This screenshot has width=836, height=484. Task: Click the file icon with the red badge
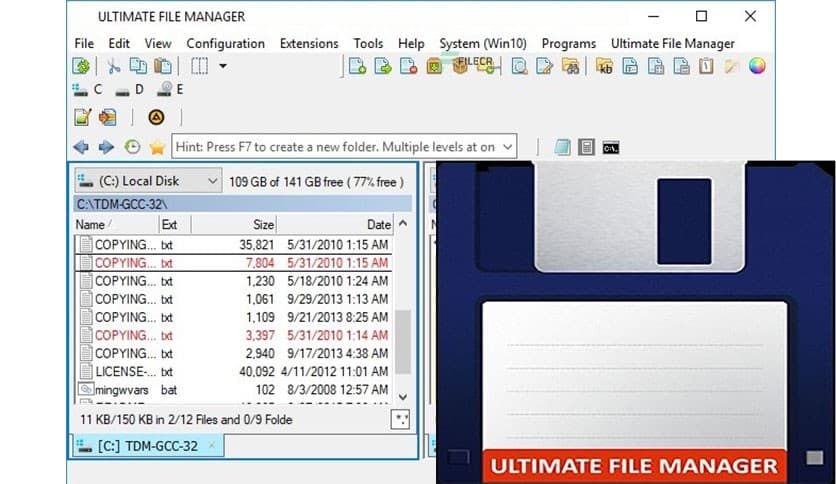coord(408,66)
